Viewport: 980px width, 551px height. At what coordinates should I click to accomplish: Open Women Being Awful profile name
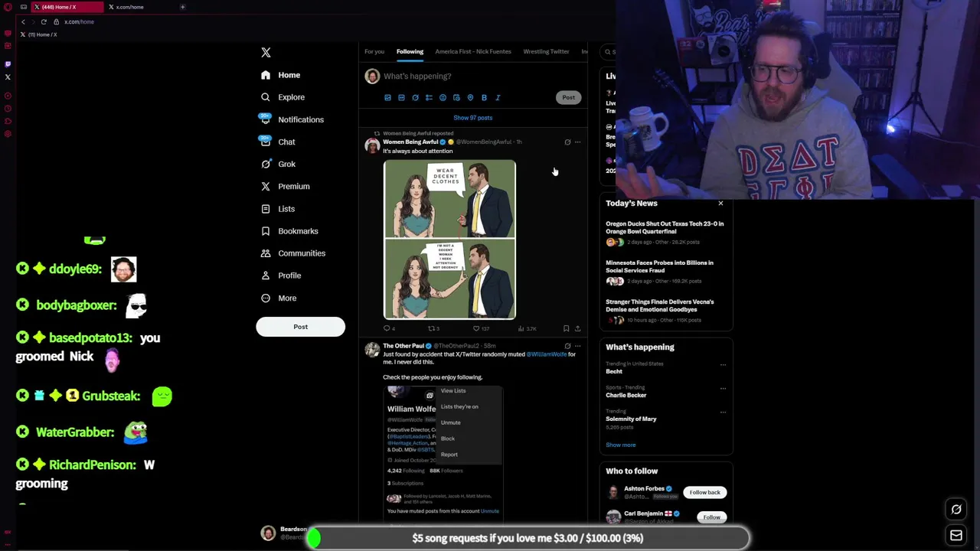tap(410, 142)
